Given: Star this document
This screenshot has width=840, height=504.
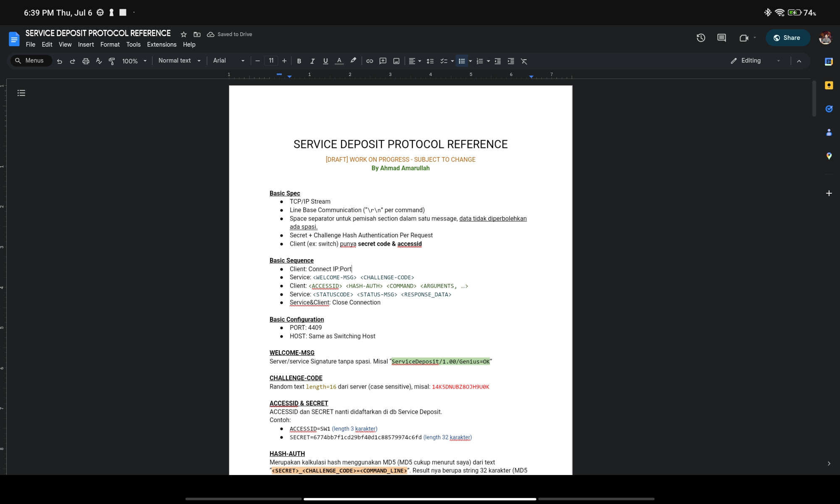Looking at the screenshot, I should [x=184, y=34].
